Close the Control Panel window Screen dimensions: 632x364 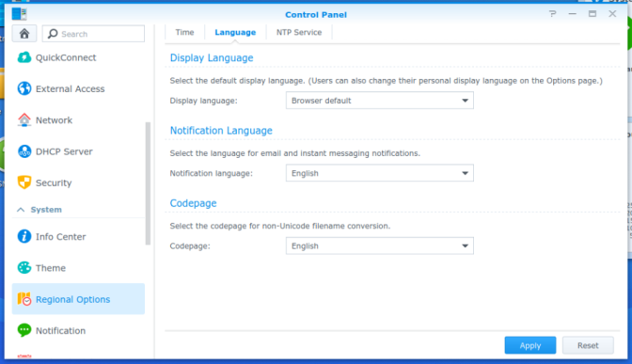point(612,14)
